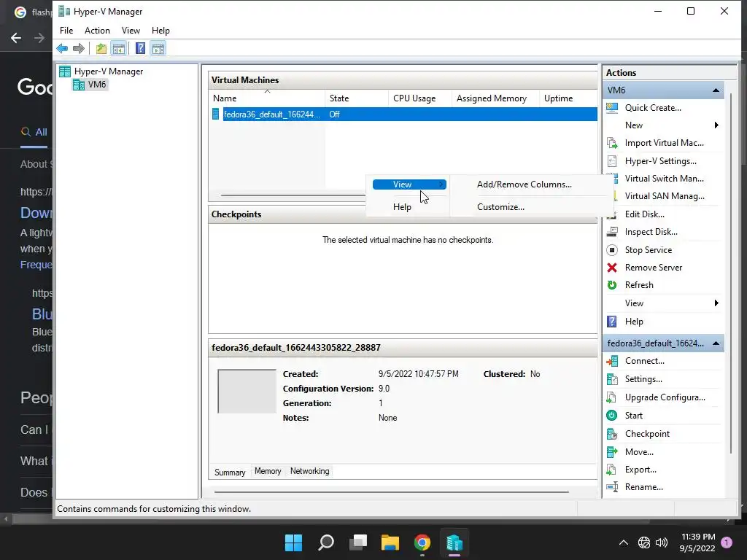Click the Checkpoint icon

pyautogui.click(x=612, y=434)
